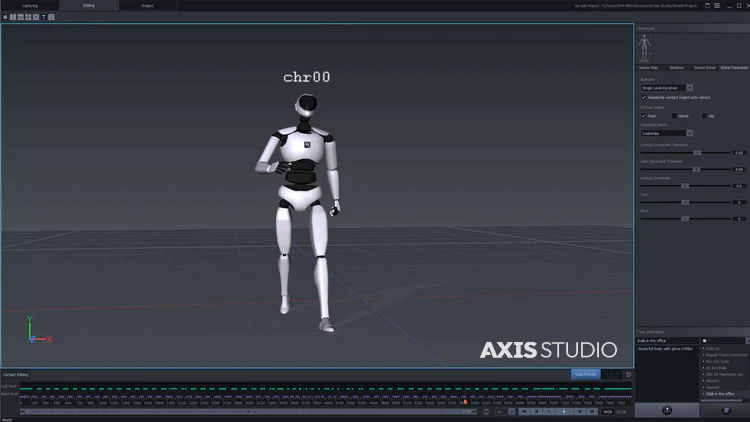
Task: Open the Constraint Mode dropdown (Customize)
Action: [667, 133]
